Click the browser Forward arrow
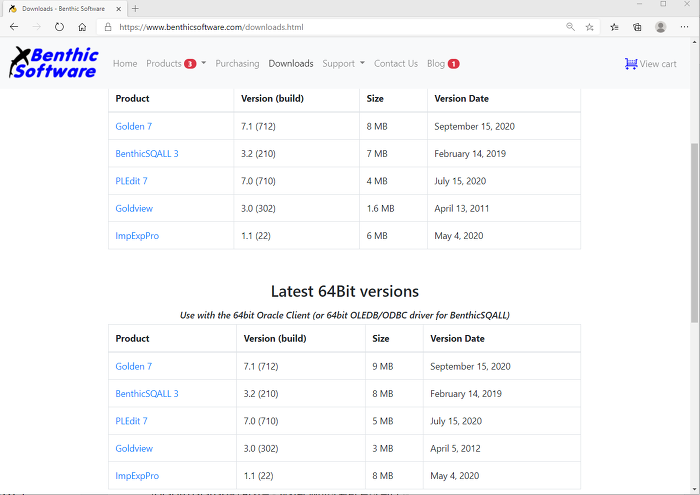Viewport: 700px width, 495px height. tap(37, 27)
